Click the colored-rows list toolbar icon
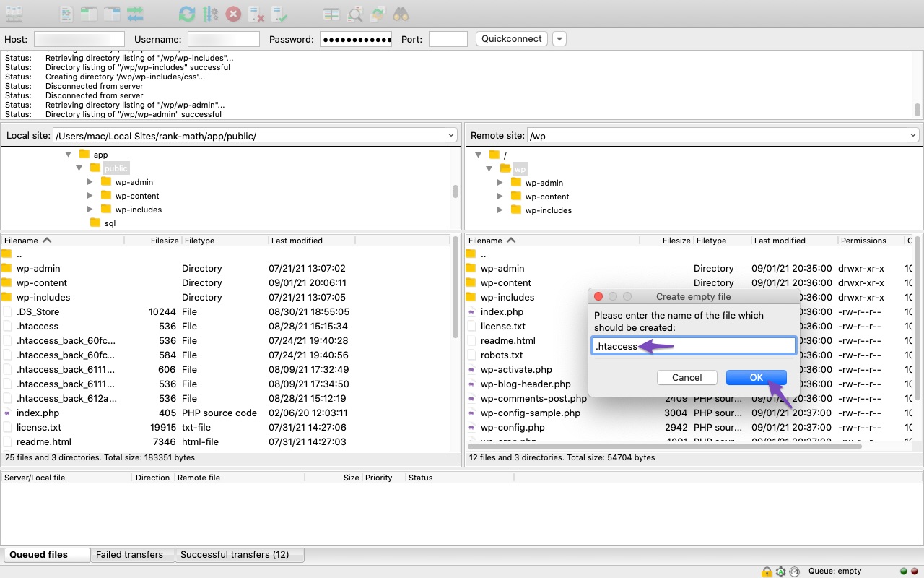This screenshot has width=924, height=578. tap(331, 14)
